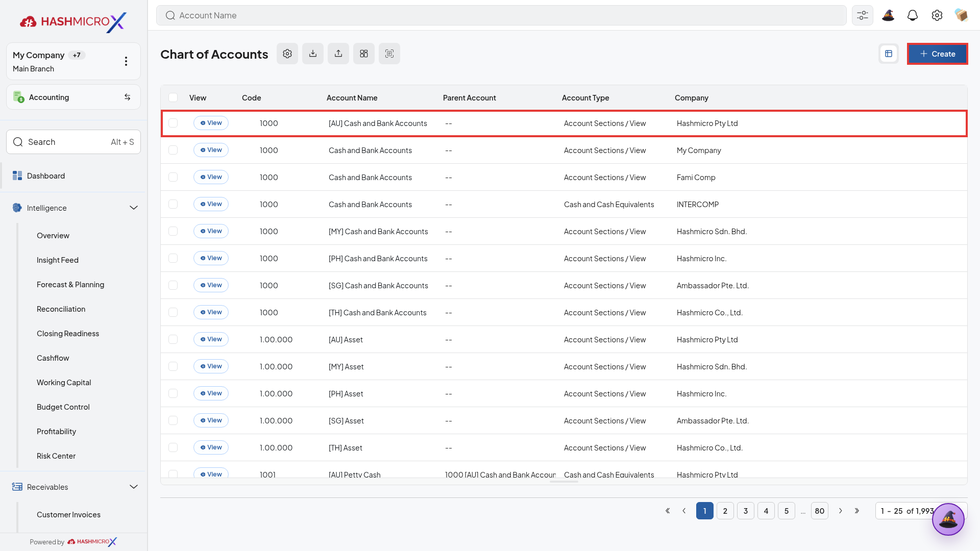Click View for the [PH] Cash and Bank Accounts row
The image size is (980, 551).
[211, 258]
